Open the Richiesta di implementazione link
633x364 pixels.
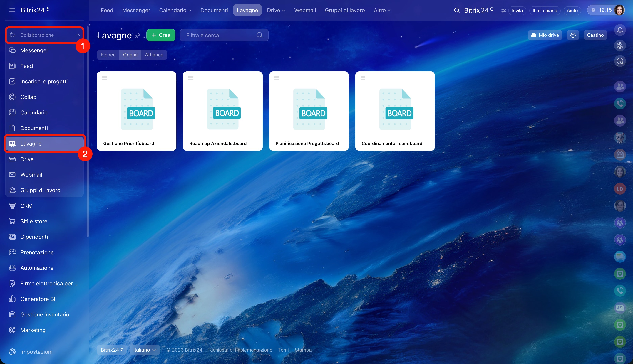tap(240, 350)
